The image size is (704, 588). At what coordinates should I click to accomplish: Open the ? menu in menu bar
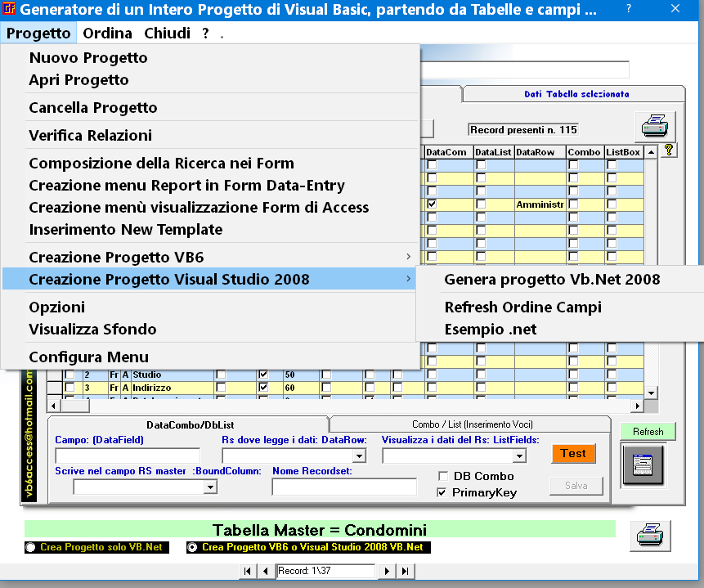(205, 34)
